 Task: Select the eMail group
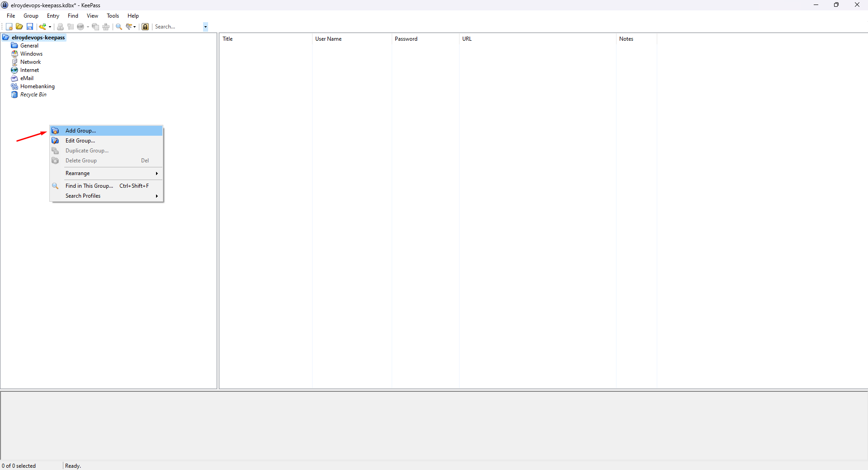pyautogui.click(x=27, y=78)
